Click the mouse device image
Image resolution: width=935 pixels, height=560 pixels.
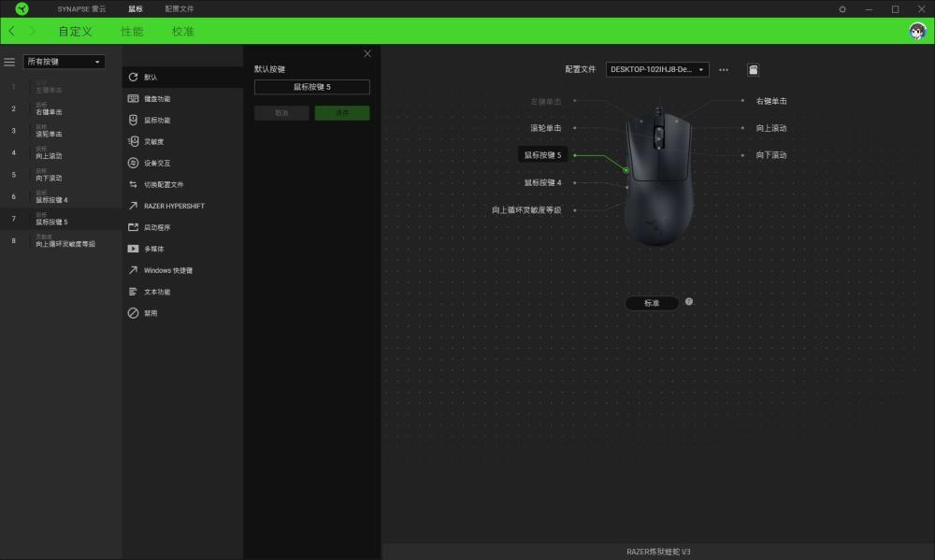[x=658, y=177]
